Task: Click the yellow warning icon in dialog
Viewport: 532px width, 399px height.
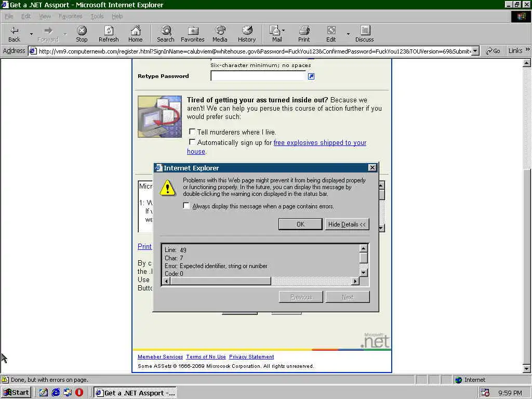Action: 168,188
